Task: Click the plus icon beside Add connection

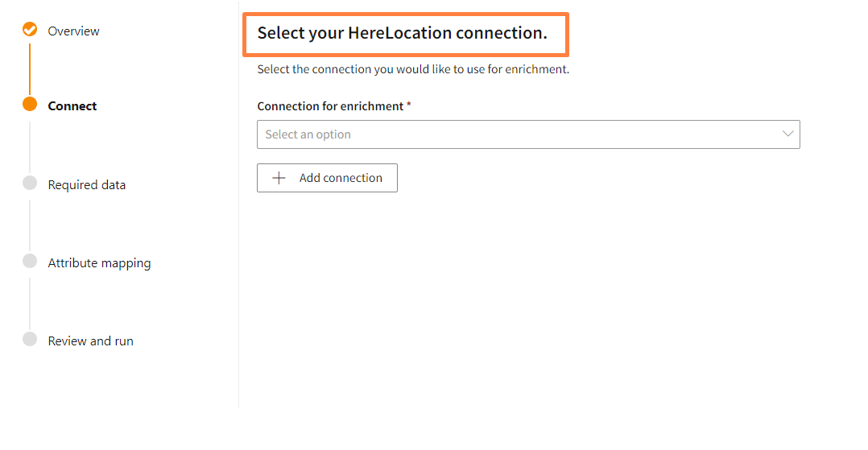Action: [279, 178]
